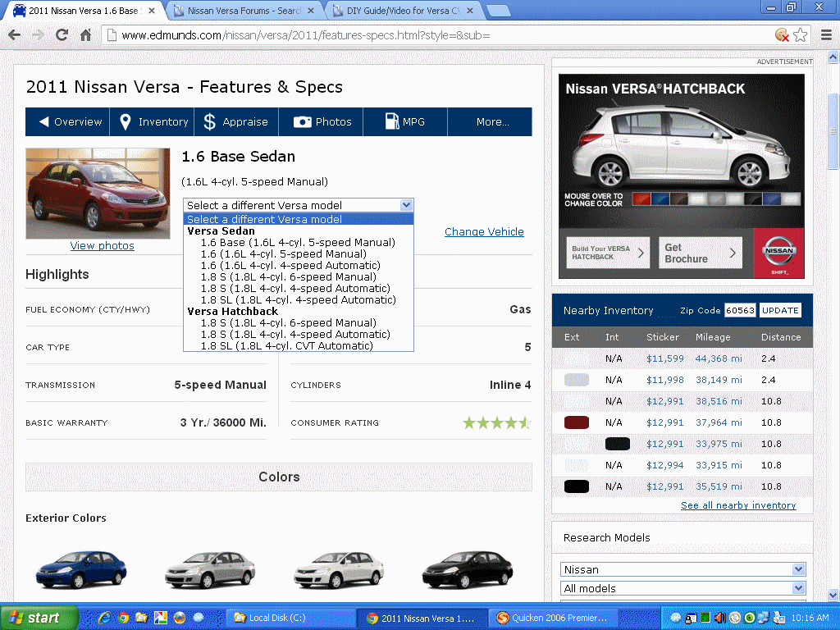This screenshot has width=840, height=630.
Task: Choose sedan 1.8 SL 4-speed Automatic option
Action: pyautogui.click(x=299, y=300)
